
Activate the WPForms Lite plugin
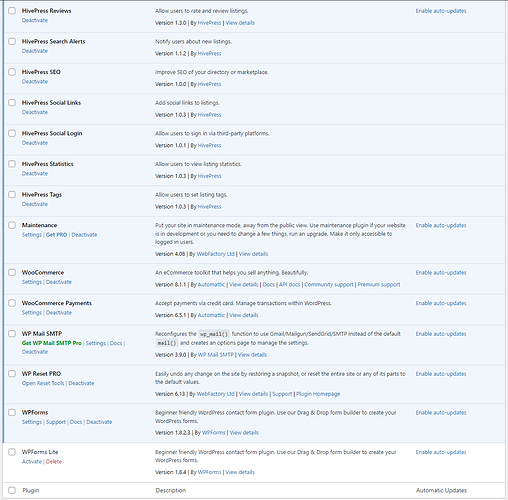[32, 462]
